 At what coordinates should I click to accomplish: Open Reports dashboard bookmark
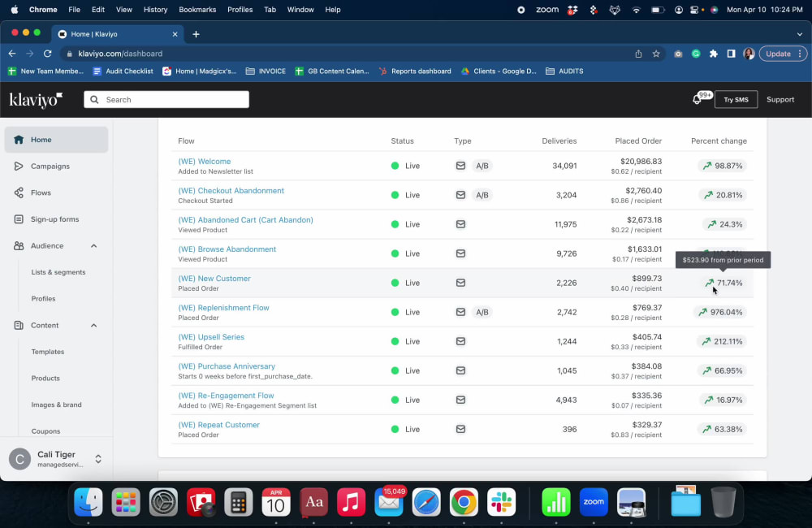pyautogui.click(x=415, y=71)
